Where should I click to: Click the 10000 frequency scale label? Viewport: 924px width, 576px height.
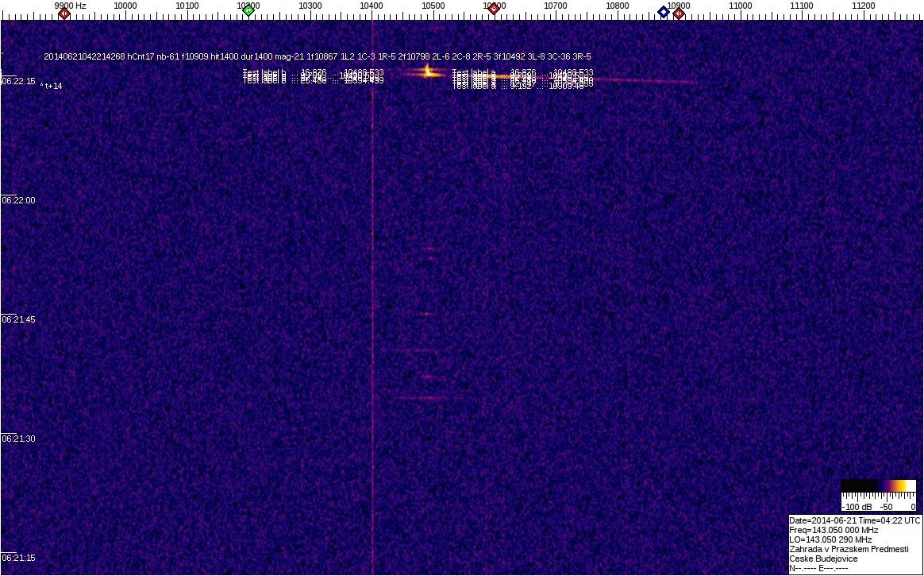[125, 6]
